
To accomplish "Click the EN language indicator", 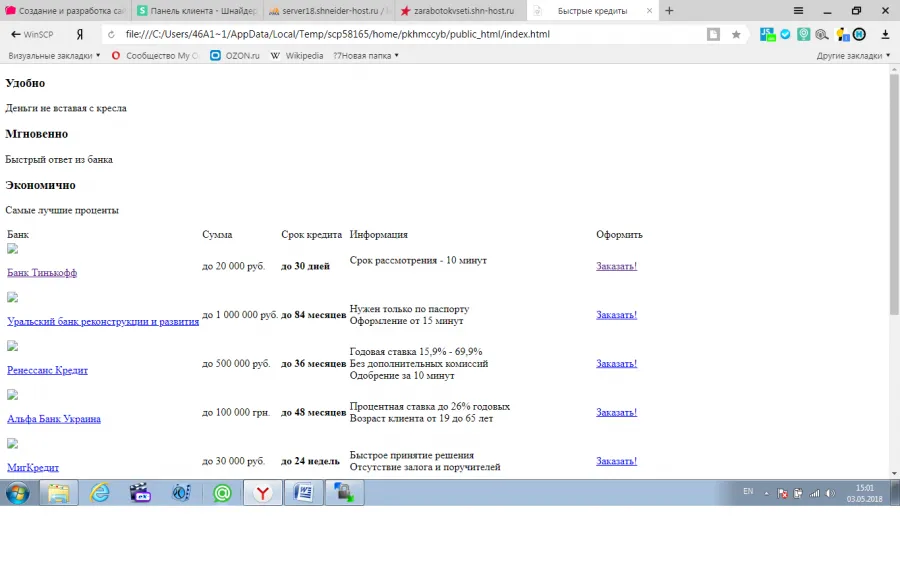I will pos(748,491).
